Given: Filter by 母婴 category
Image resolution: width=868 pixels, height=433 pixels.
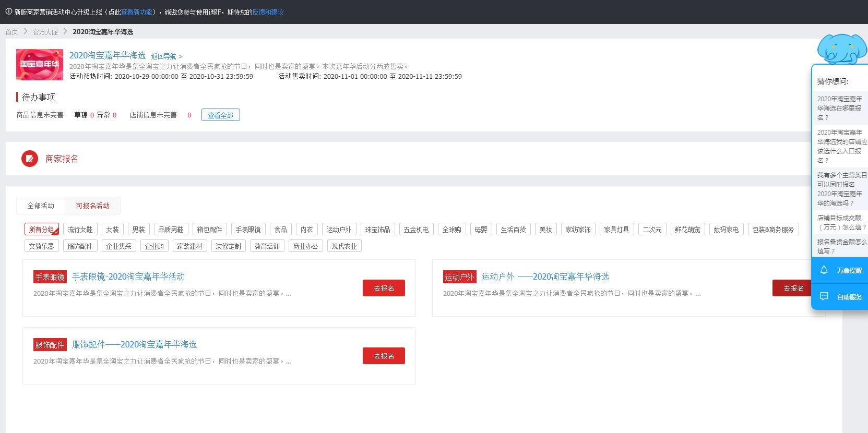Looking at the screenshot, I should pos(481,230).
